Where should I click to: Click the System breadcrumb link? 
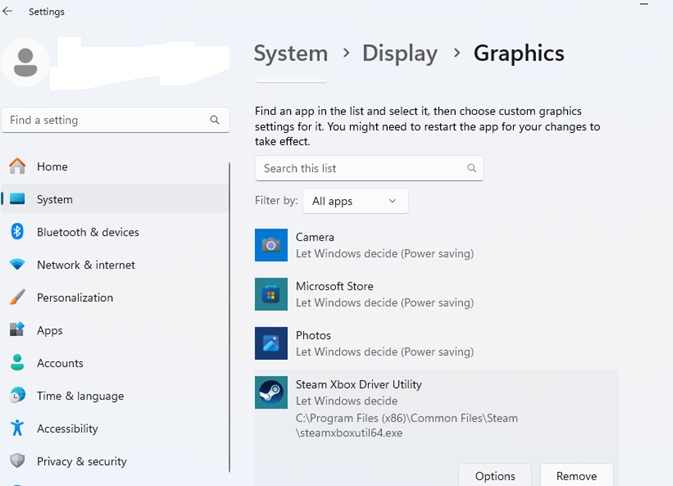(x=290, y=53)
